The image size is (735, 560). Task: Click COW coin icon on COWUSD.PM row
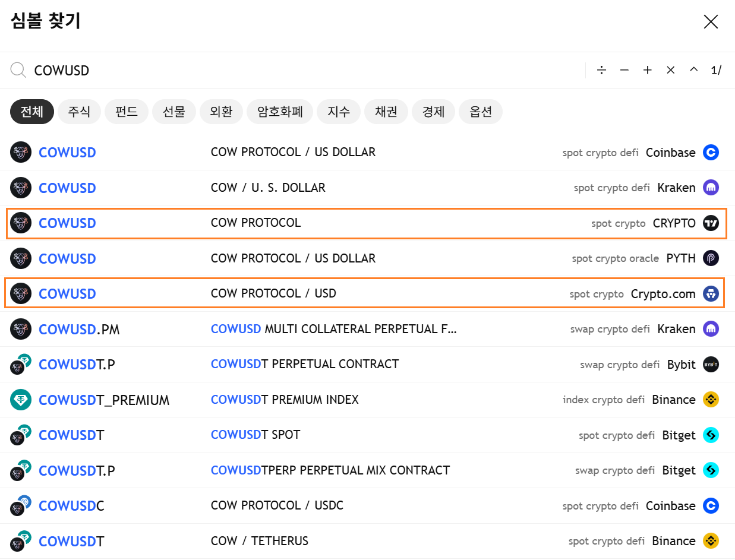(21, 329)
